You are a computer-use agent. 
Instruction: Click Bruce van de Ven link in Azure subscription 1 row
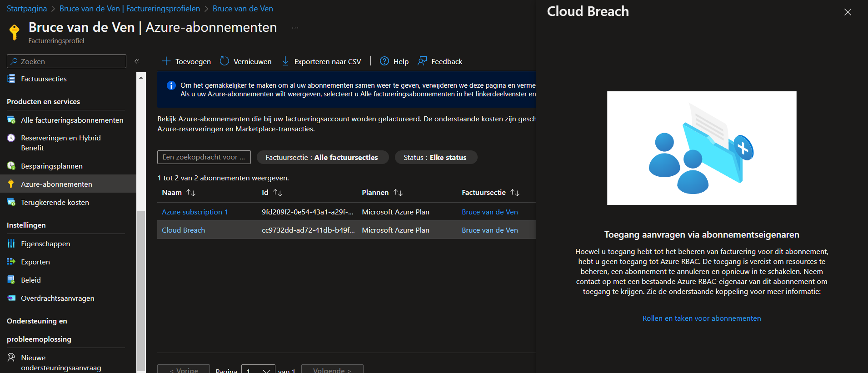490,212
